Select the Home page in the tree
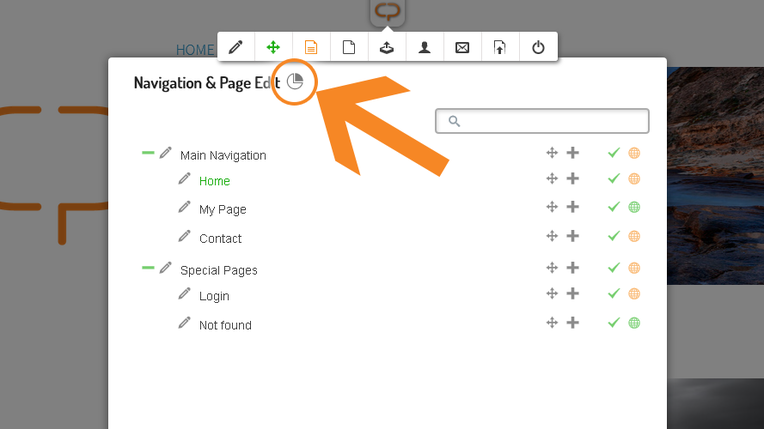This screenshot has height=429, width=764. tap(214, 181)
